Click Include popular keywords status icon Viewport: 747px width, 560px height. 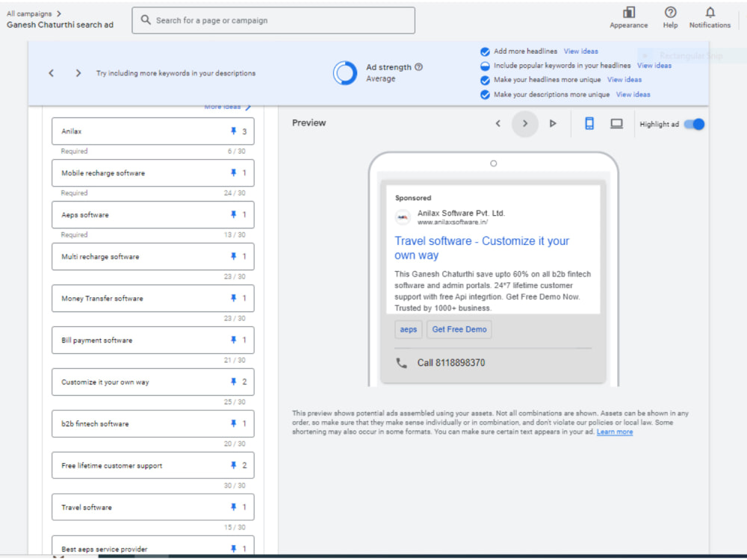coord(485,66)
